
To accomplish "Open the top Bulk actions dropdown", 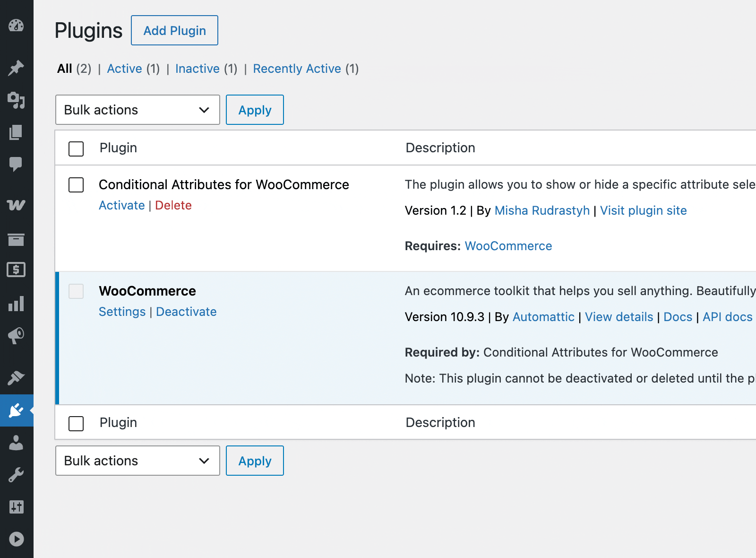I will point(137,110).
